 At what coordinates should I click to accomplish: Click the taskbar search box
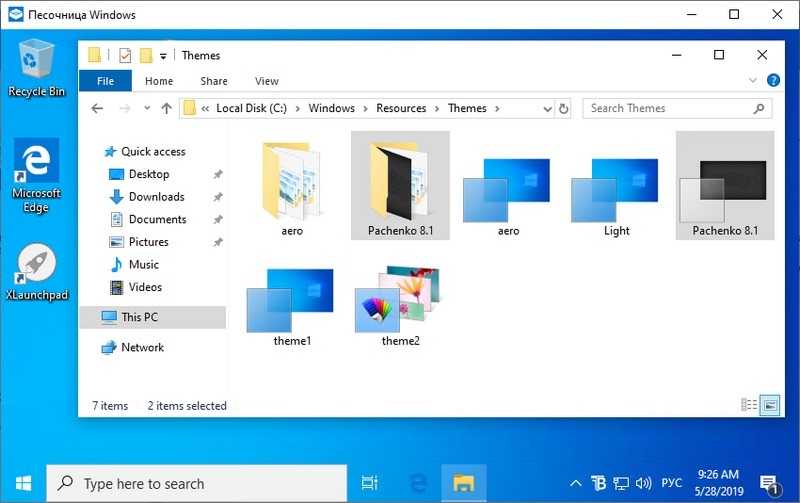point(197,483)
